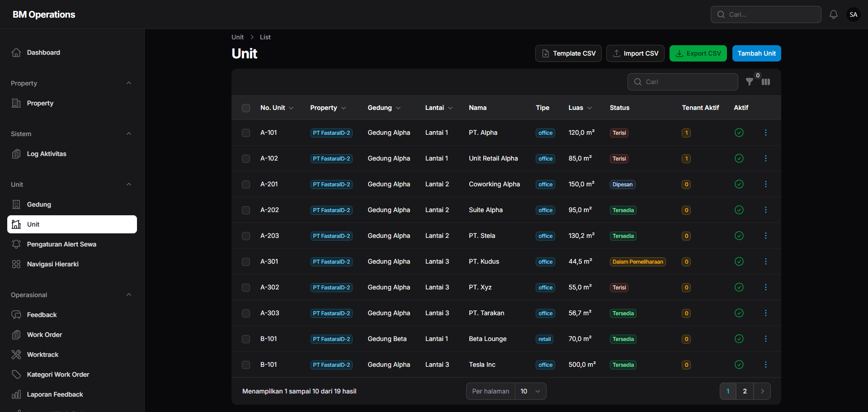Viewport: 868px width, 412px height.
Task: Sort by Luas column header
Action: point(580,108)
